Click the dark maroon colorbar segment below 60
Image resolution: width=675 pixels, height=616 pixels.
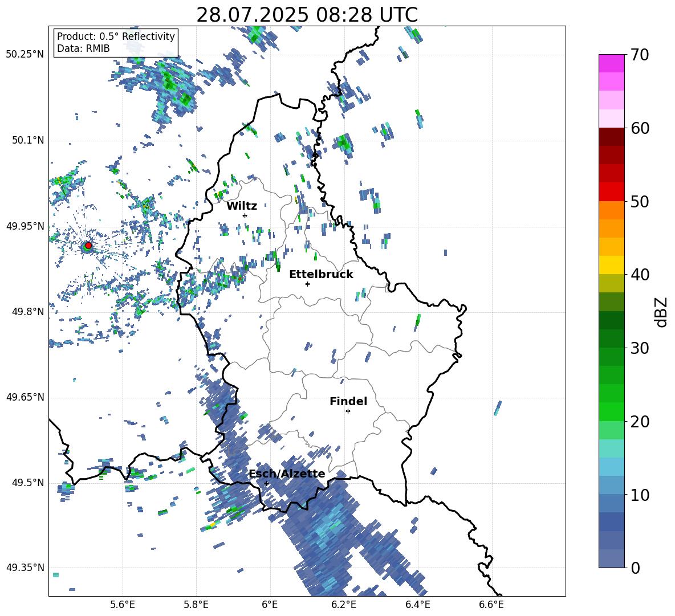[x=611, y=137]
